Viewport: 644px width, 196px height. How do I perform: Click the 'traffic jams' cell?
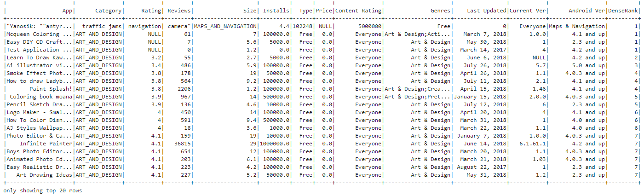(102, 26)
